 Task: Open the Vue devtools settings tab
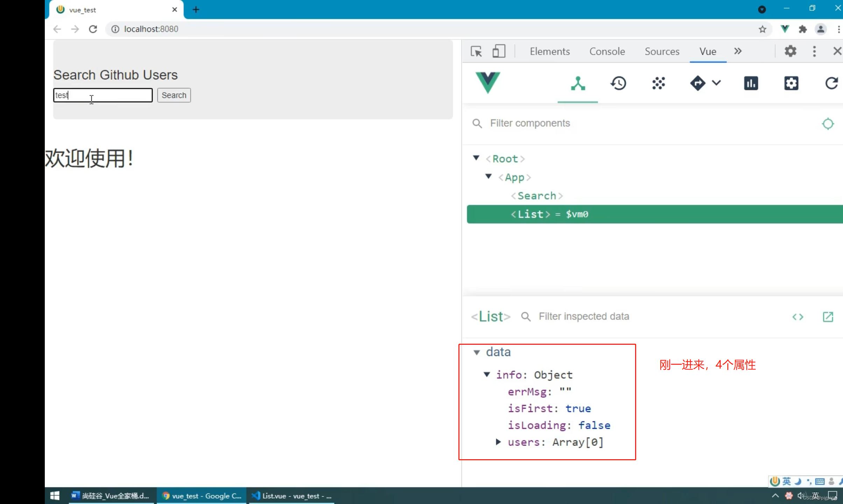[x=791, y=83]
